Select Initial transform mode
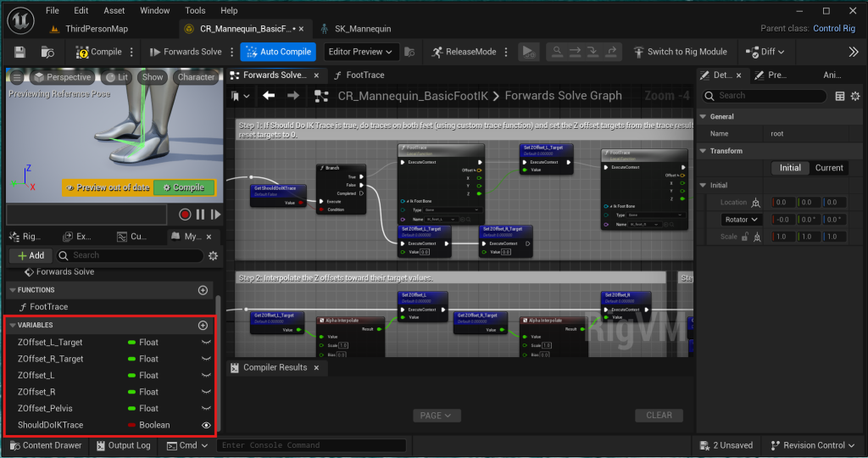Viewport: 868px width, 458px height. tap(790, 168)
